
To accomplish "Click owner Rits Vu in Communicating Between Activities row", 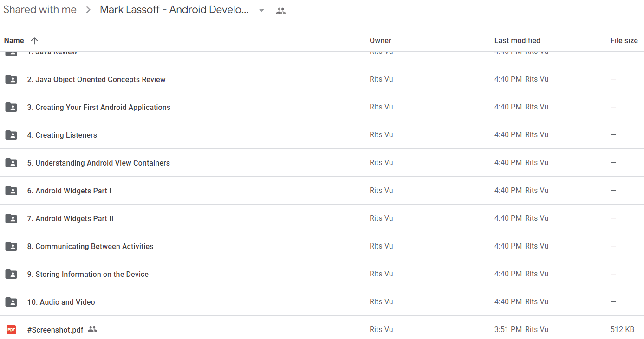I will point(381,246).
